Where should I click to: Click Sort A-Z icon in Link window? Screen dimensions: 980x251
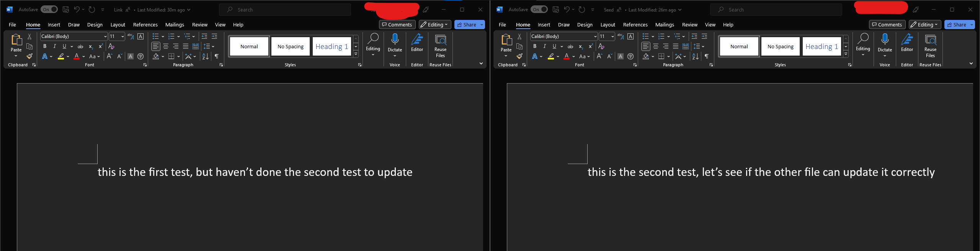click(x=206, y=56)
